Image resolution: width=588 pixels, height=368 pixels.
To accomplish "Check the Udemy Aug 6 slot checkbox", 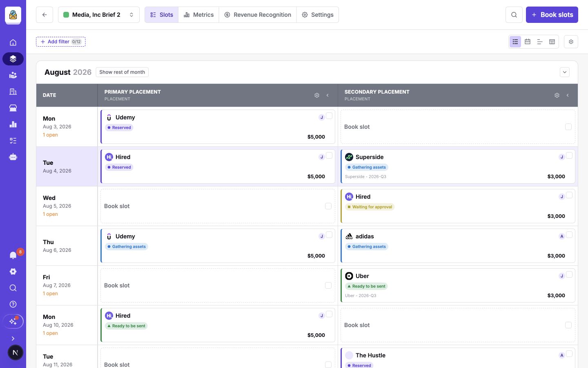I will [x=329, y=235].
